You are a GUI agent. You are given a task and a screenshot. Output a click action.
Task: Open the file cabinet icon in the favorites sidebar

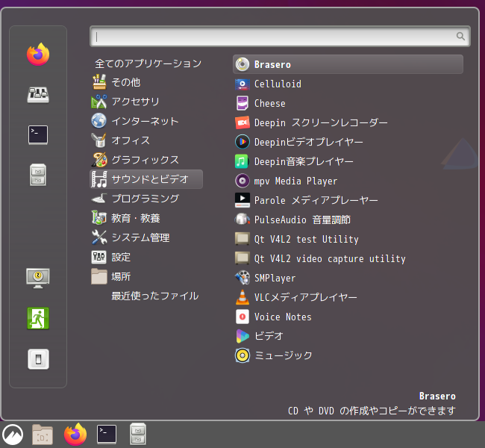(x=38, y=175)
